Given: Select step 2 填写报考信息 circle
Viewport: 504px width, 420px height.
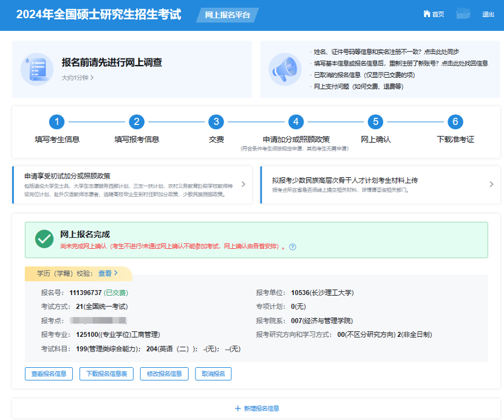Looking at the screenshot, I should coord(137,122).
